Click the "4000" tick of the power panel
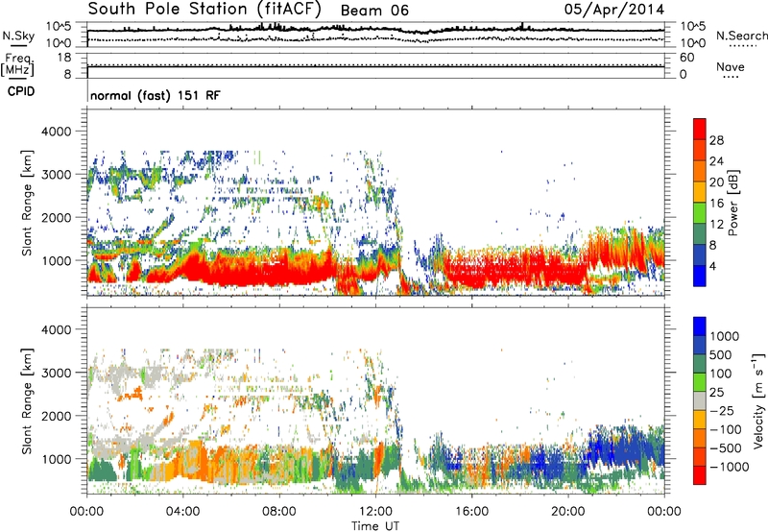 [x=56, y=132]
